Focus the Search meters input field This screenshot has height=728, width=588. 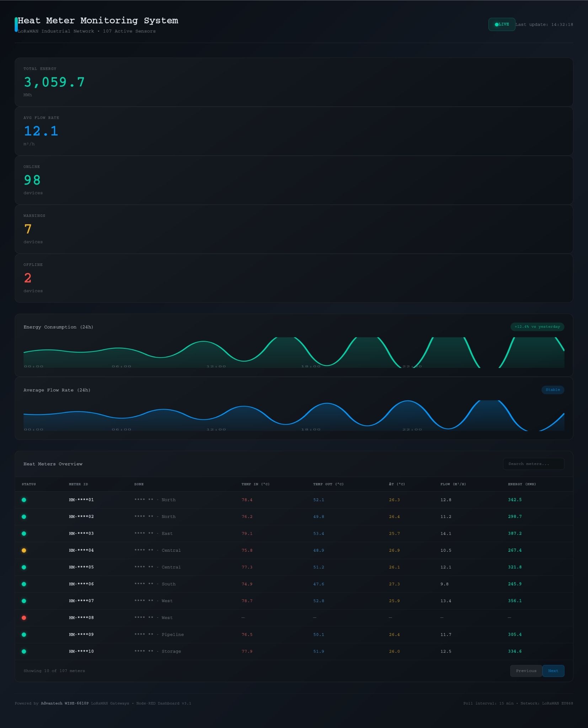tap(534, 464)
